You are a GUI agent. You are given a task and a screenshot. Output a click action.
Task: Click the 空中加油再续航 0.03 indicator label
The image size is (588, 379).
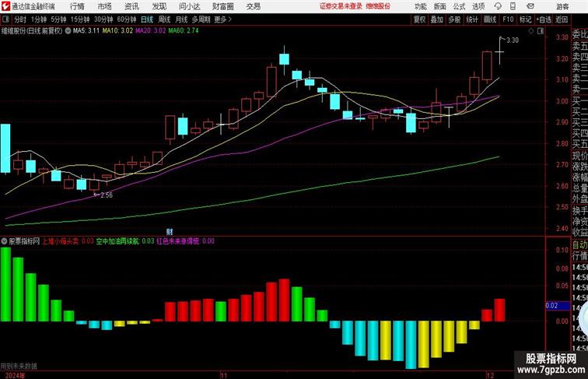coord(125,241)
